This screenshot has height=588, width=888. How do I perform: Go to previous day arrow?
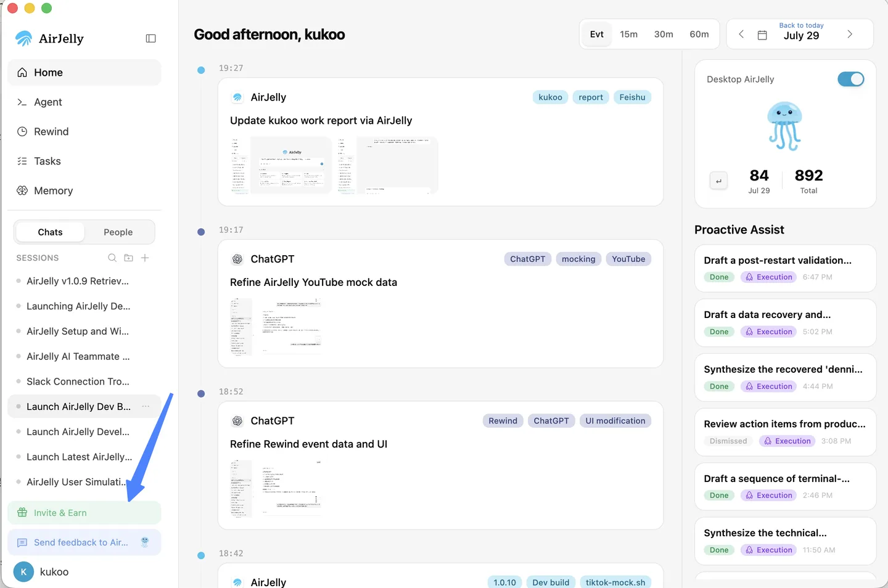click(x=741, y=35)
